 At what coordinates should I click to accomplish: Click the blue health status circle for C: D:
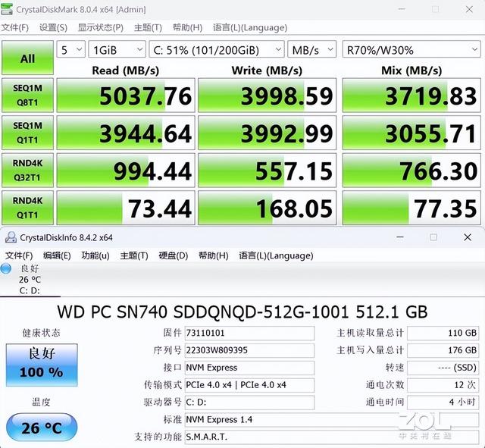coord(5,268)
